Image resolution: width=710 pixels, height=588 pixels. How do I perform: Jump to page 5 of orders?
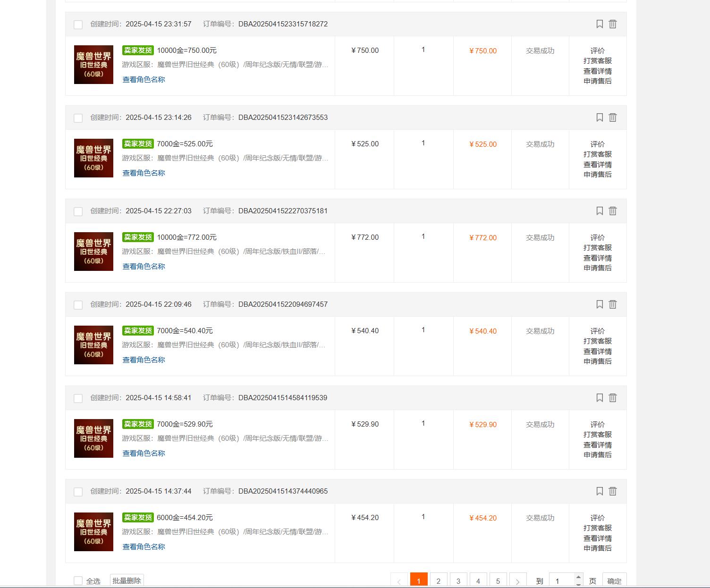point(498,581)
